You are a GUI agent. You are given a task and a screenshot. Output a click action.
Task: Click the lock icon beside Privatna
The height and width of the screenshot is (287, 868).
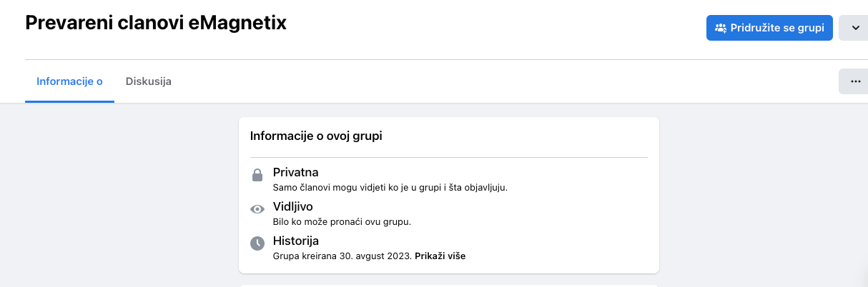(257, 176)
